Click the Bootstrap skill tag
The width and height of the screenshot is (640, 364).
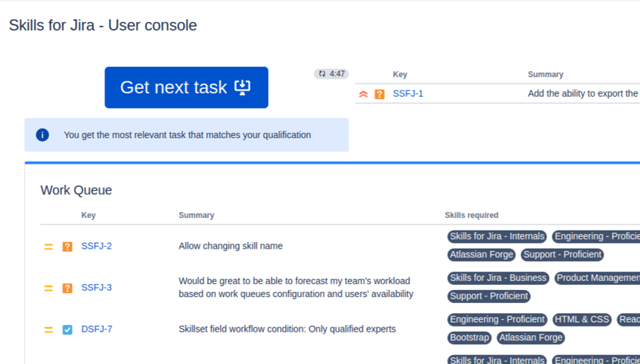point(469,338)
